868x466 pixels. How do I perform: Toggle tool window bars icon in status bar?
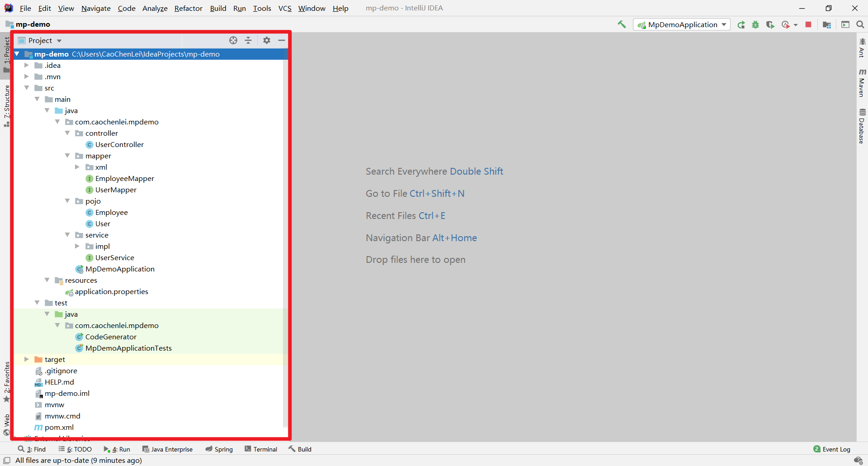click(7, 461)
